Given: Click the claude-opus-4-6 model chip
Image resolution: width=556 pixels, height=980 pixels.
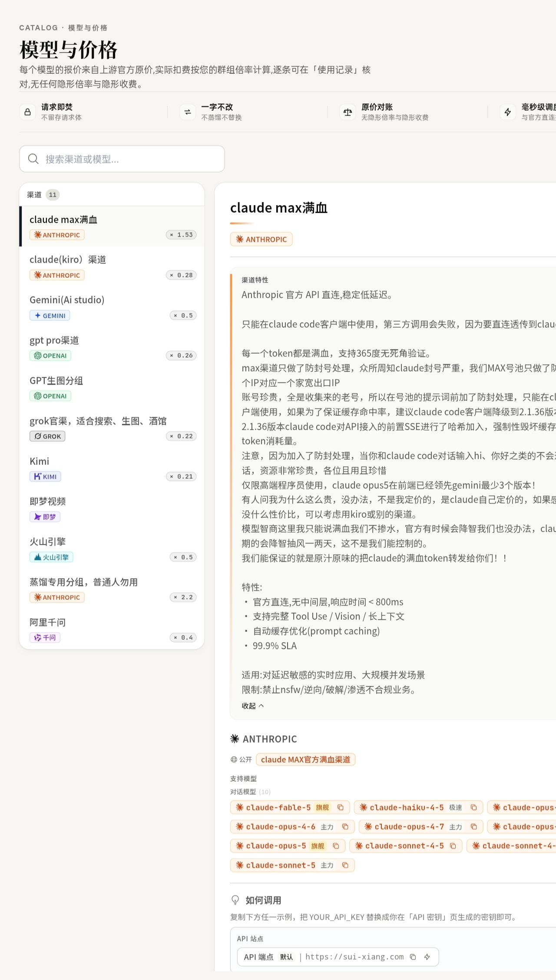Looking at the screenshot, I should pyautogui.click(x=292, y=827).
